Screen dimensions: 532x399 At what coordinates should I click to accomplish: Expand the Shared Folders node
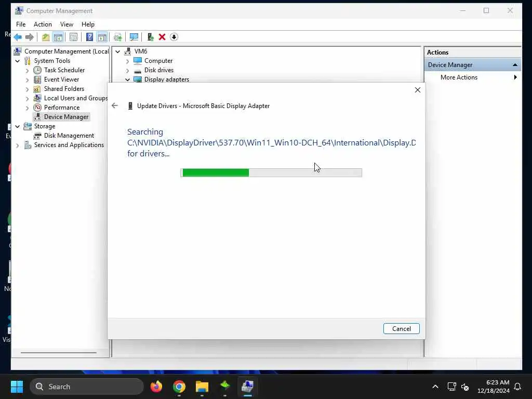28,89
